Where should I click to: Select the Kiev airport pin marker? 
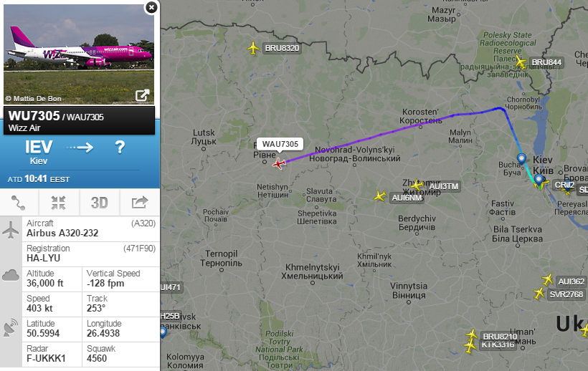539,180
